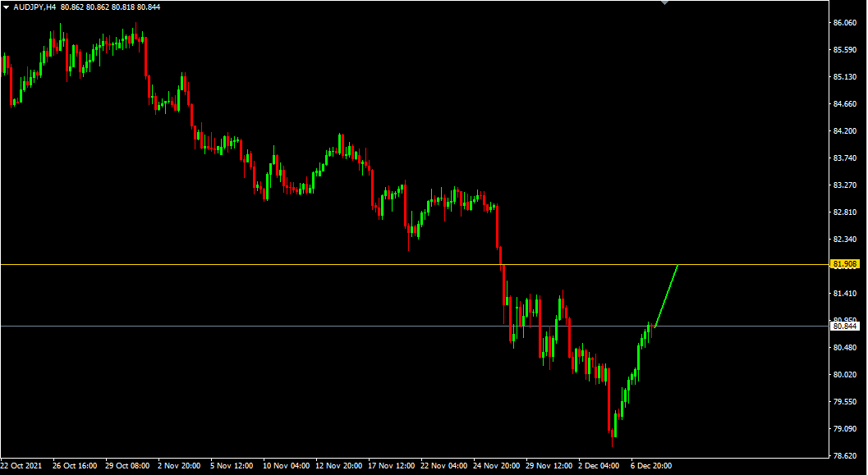Click the 80.818 low value in header

(x=122, y=7)
